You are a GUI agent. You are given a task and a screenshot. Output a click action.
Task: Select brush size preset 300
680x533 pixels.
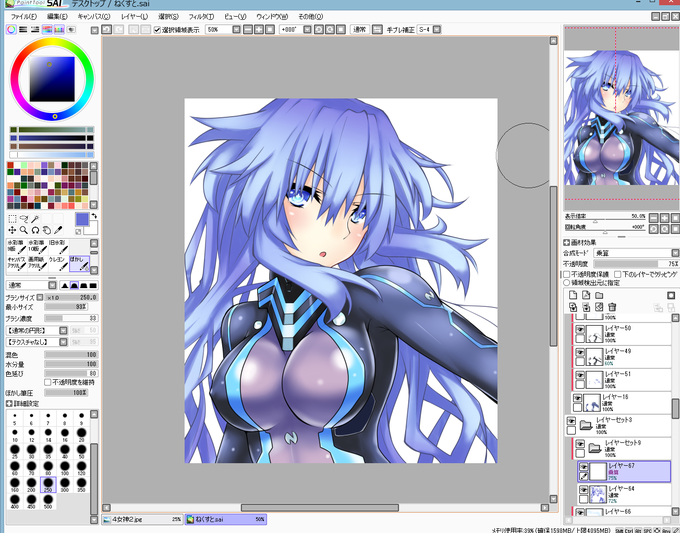click(65, 484)
